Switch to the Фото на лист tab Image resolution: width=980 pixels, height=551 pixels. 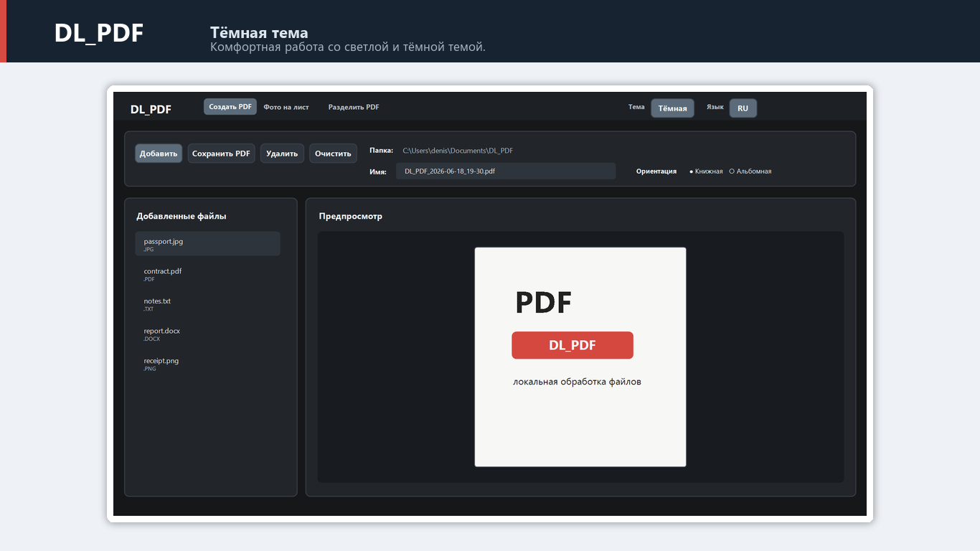point(286,107)
